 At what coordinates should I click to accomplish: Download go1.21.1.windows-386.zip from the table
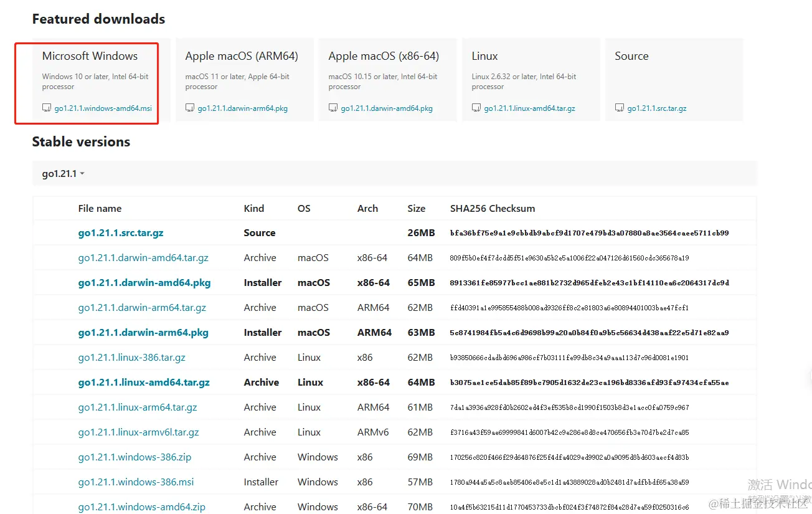(135, 457)
